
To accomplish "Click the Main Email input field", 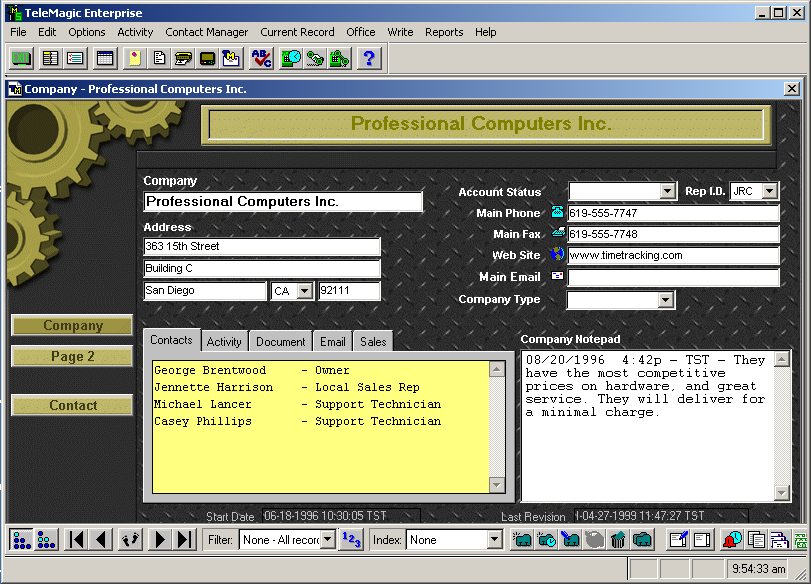I will tap(673, 277).
